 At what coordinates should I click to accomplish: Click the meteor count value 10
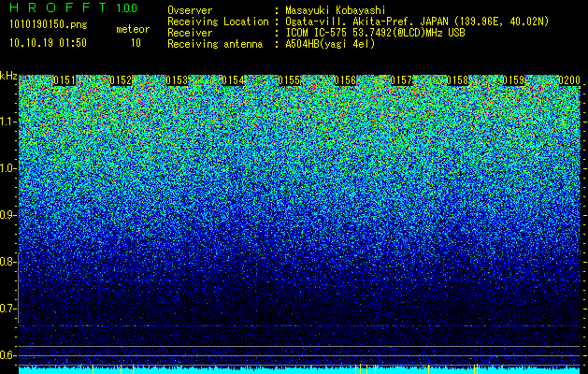point(136,43)
